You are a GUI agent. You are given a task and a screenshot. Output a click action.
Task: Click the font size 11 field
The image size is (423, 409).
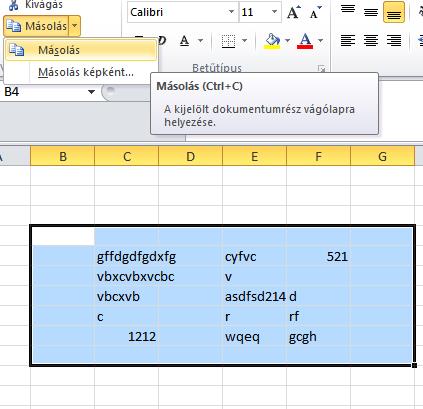point(254,12)
